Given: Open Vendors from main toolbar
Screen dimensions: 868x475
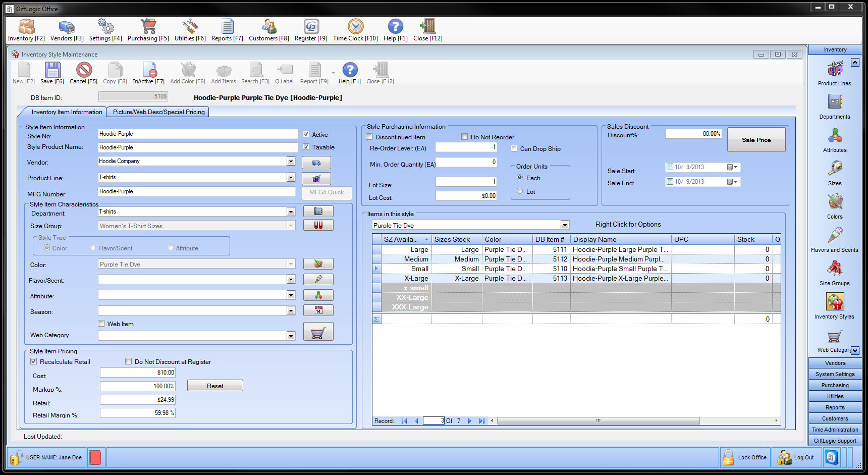Looking at the screenshot, I should (x=67, y=30).
